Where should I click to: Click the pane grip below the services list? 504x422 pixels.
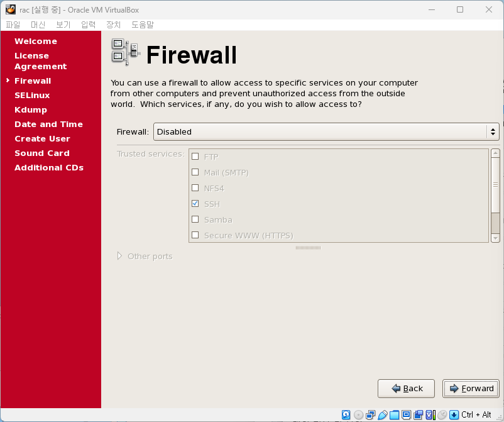coord(308,248)
